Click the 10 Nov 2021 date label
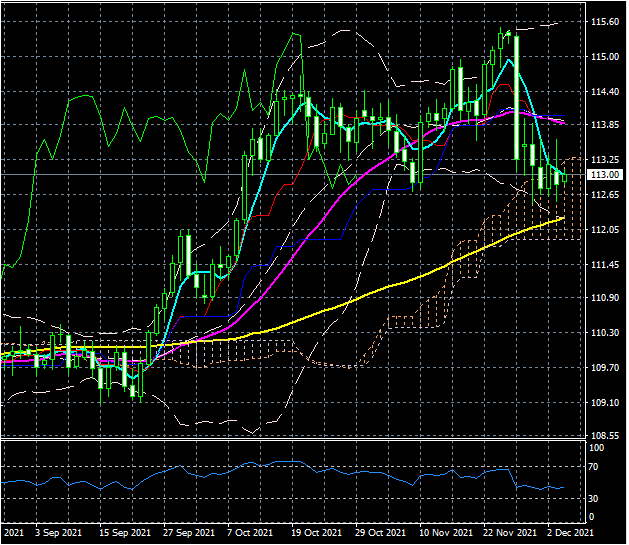Image resolution: width=629 pixels, height=545 pixels. (446, 533)
